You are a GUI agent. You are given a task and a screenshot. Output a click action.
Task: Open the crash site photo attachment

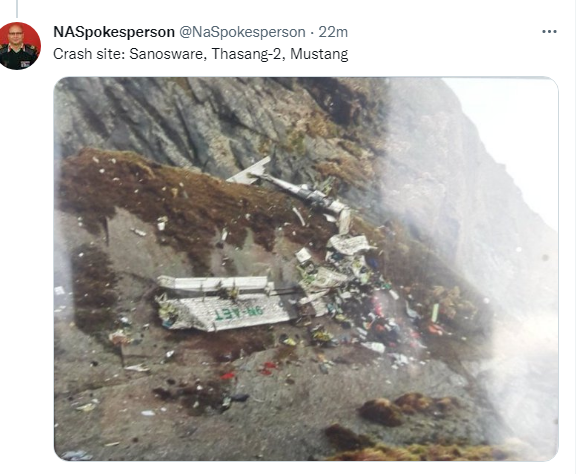point(306,269)
